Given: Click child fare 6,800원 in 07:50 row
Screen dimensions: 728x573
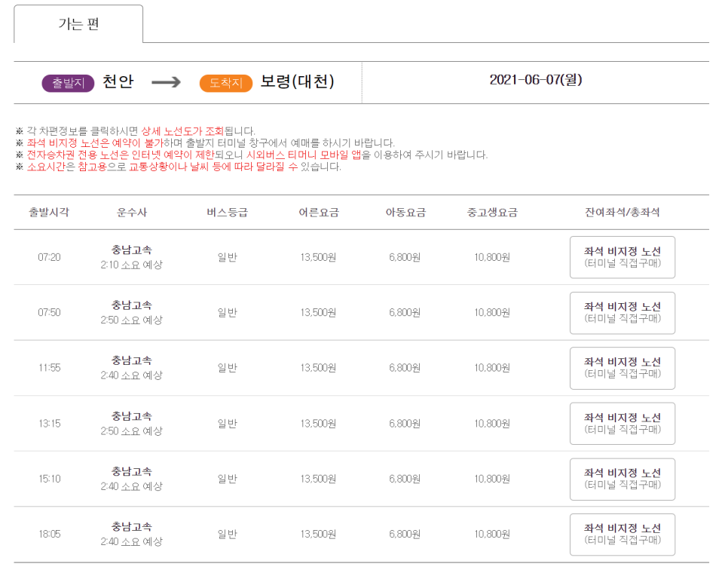Looking at the screenshot, I should 405,312.
